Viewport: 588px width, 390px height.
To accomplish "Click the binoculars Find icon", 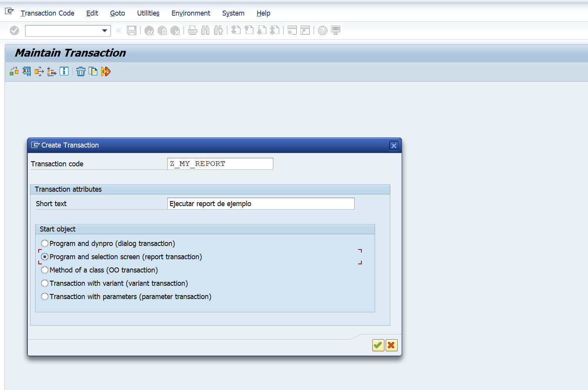I will (x=206, y=30).
